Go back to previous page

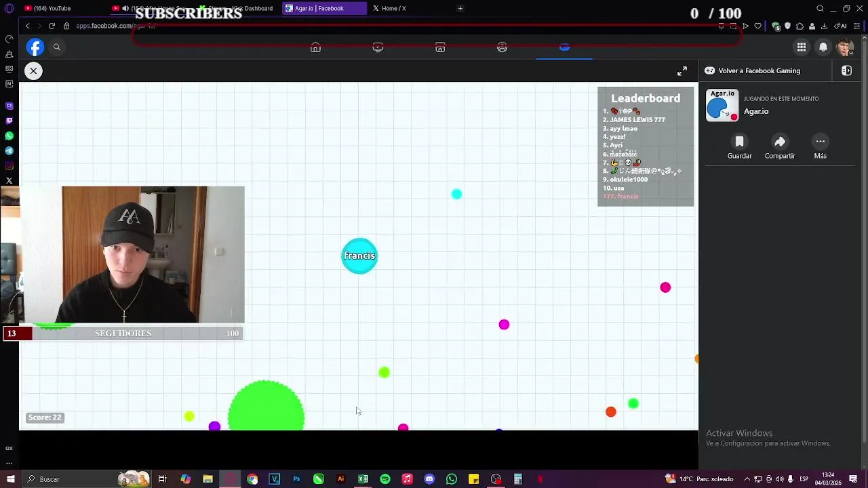pos(28,26)
